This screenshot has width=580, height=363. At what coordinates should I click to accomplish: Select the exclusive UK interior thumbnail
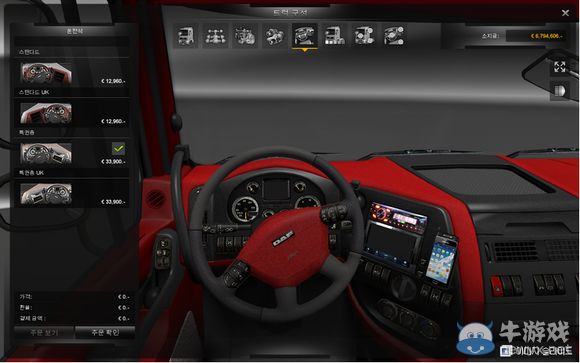coord(46,194)
